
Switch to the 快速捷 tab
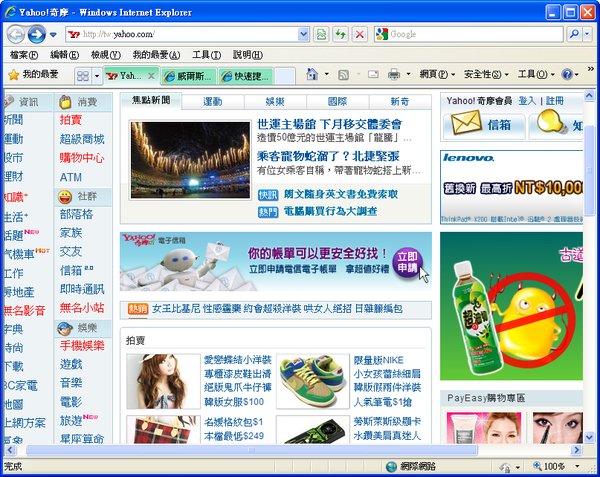pyautogui.click(x=246, y=76)
